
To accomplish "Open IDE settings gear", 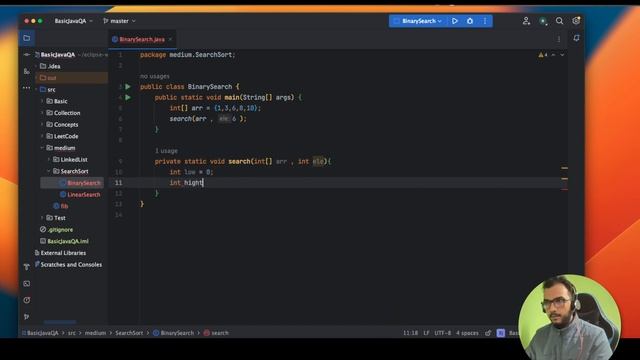I will pyautogui.click(x=576, y=21).
